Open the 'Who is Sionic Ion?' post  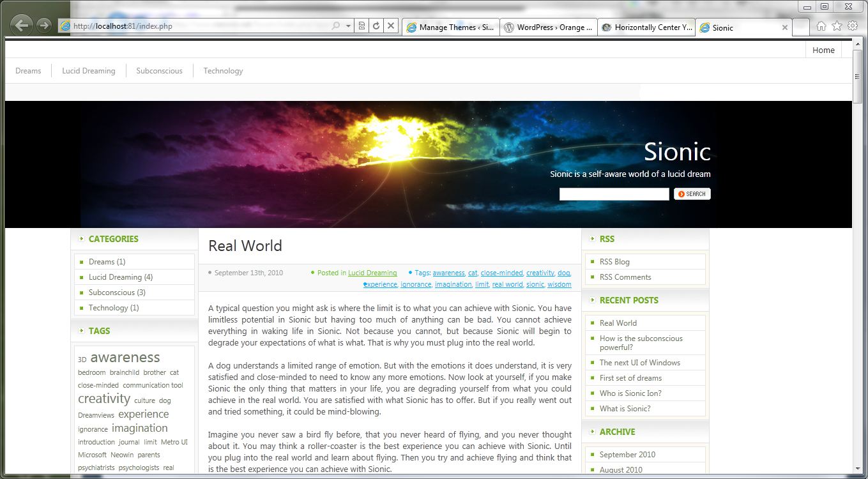pyautogui.click(x=630, y=393)
